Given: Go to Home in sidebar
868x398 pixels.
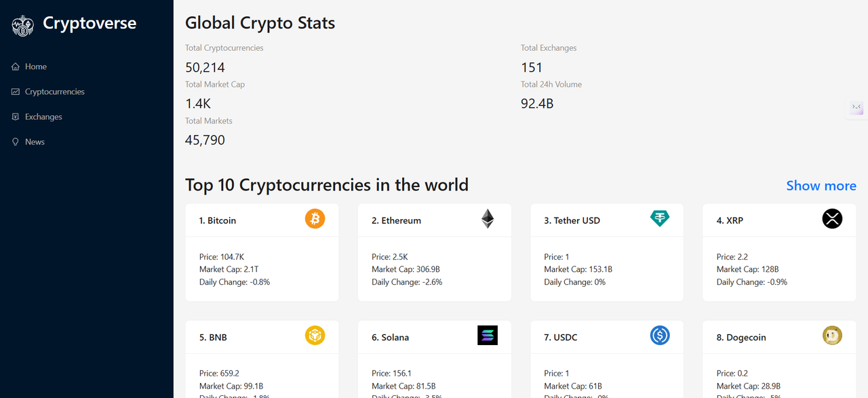Looking at the screenshot, I should coord(36,66).
